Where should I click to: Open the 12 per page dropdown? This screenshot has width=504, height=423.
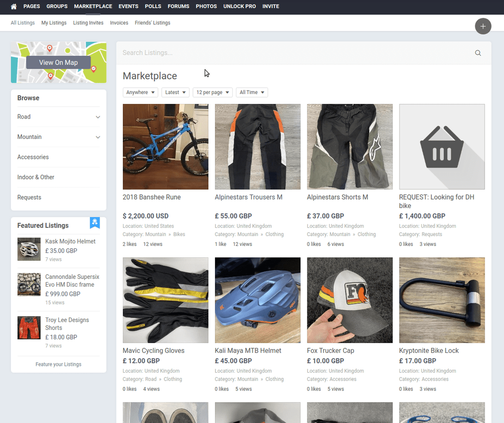click(212, 93)
